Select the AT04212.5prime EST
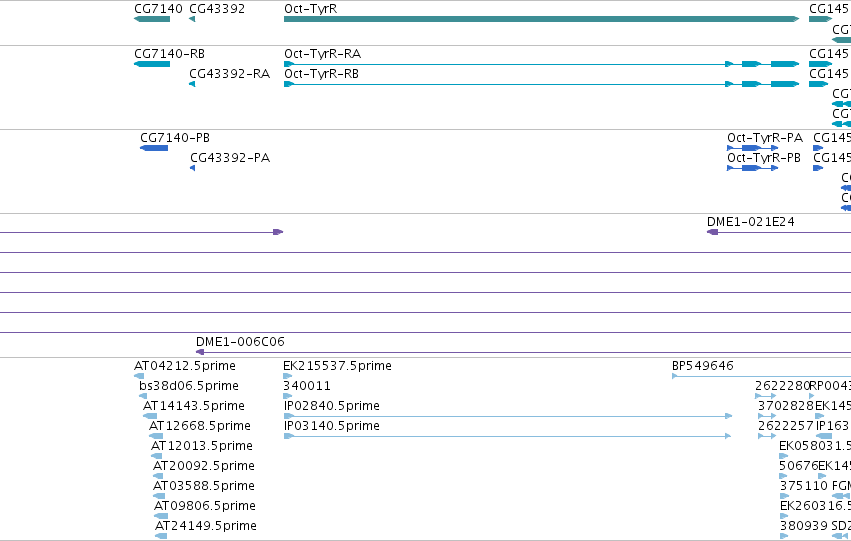The height and width of the screenshot is (541, 851). click(139, 376)
